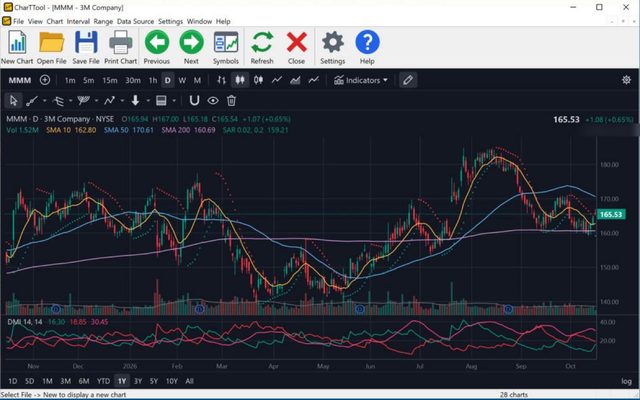Set interval to 15m
Viewport: 640px width, 400px height.
110,80
